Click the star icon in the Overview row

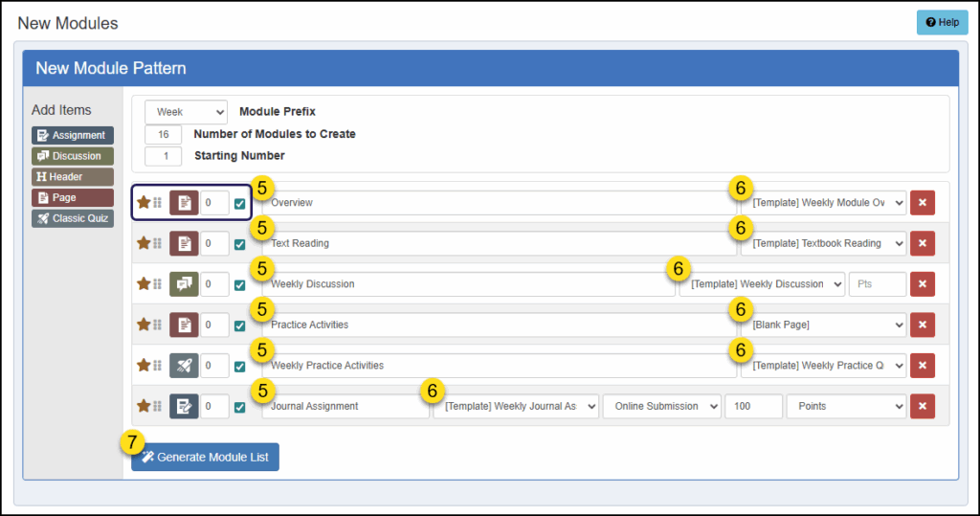(144, 202)
